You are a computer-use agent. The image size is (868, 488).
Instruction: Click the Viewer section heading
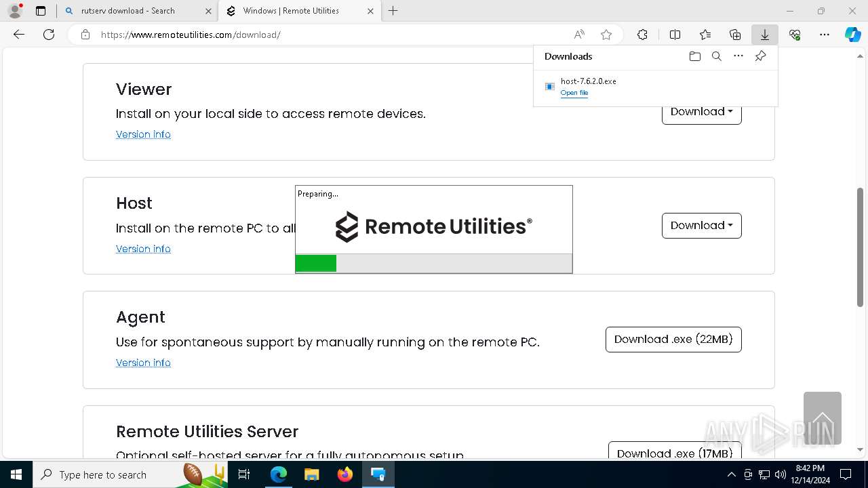144,89
